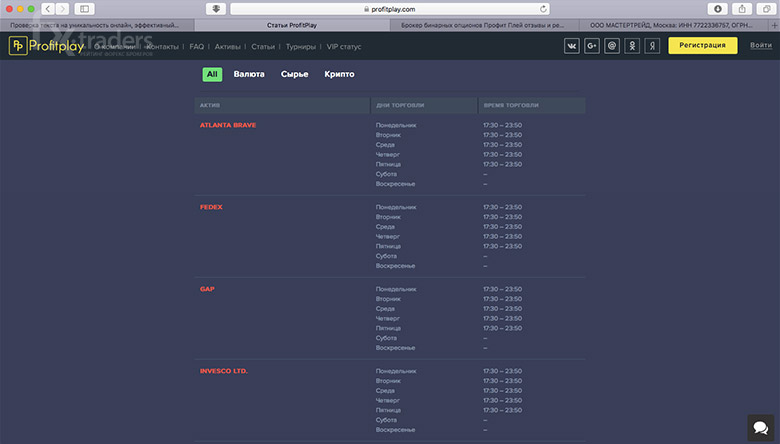Viewport: 780px width, 444px height.
Task: Click the Safari share icon
Action: tap(742, 9)
